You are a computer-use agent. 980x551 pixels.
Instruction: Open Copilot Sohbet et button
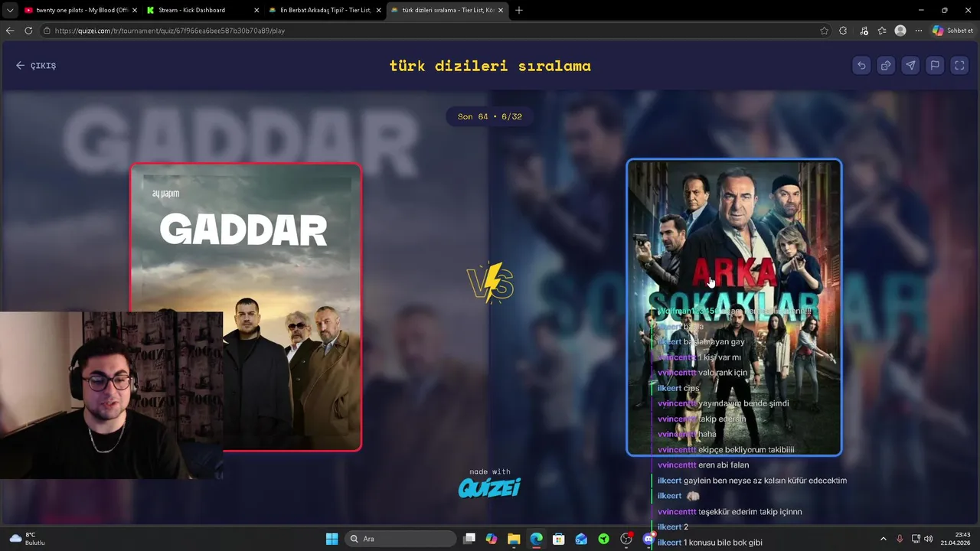(x=952, y=31)
